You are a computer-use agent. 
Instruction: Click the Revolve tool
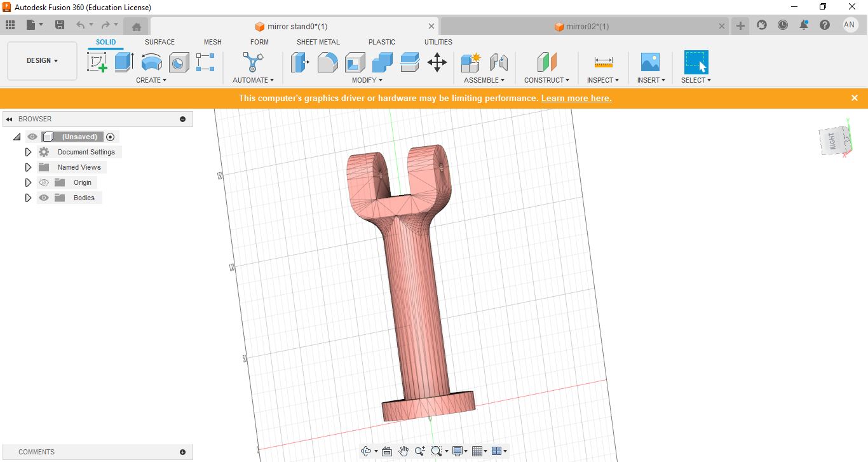click(151, 62)
